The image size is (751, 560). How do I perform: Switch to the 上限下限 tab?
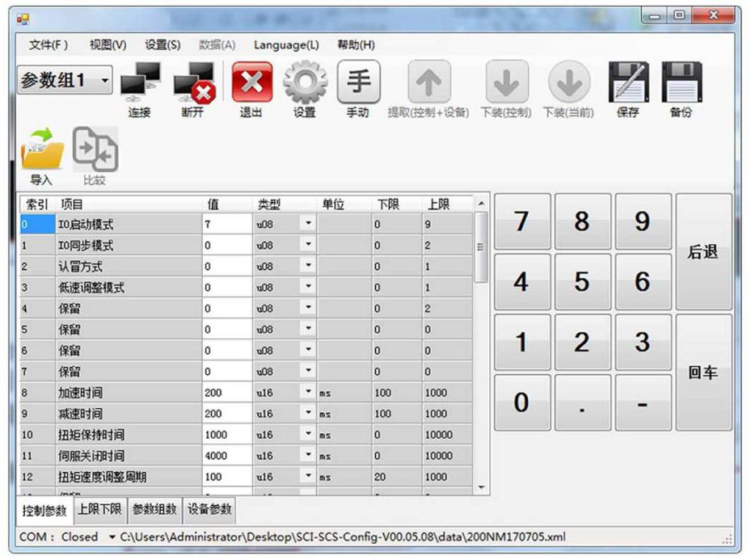(x=99, y=509)
